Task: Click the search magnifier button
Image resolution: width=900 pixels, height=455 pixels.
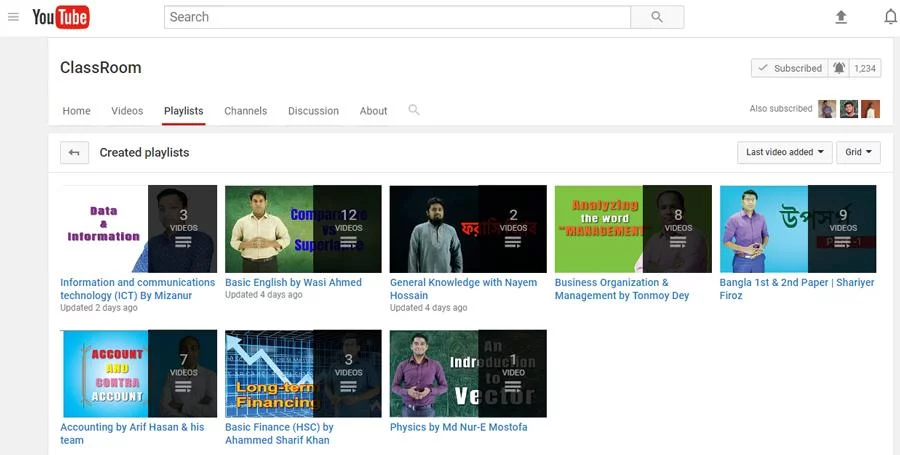Action: 657,17
